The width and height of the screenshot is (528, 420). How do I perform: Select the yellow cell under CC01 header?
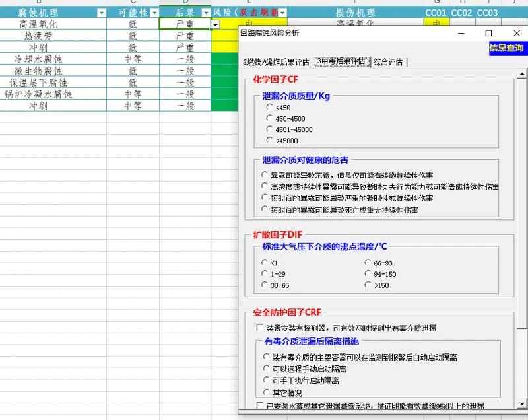coord(436,22)
